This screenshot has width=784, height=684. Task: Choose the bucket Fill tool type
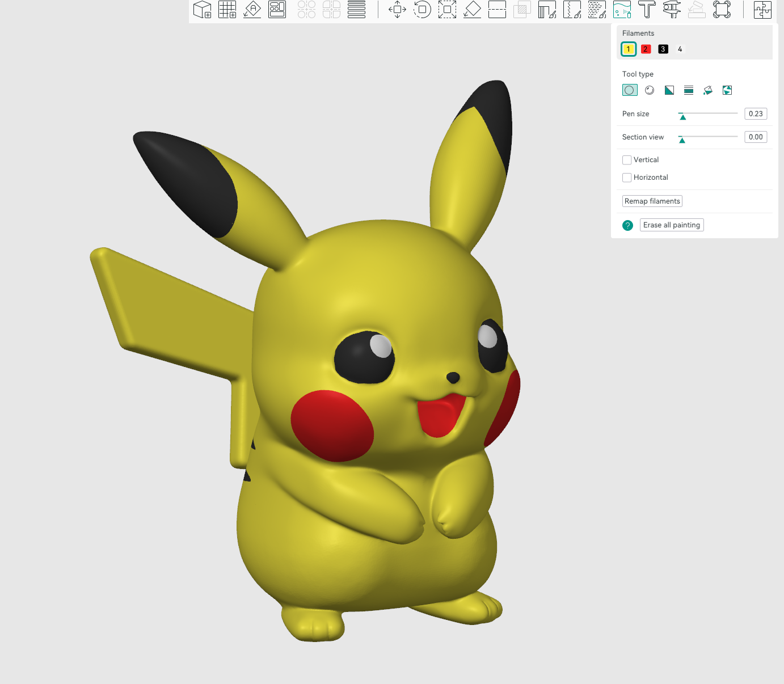coord(708,90)
